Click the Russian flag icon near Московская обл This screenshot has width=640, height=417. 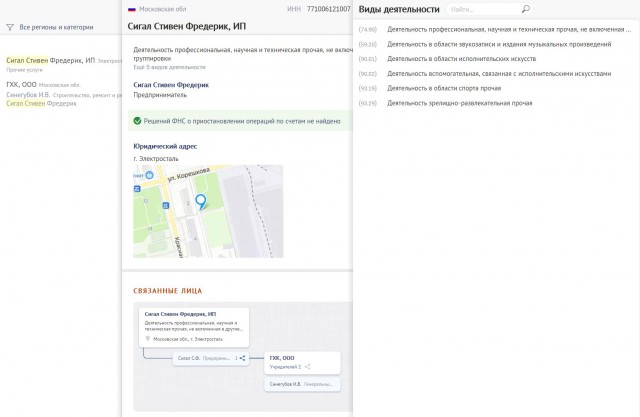click(x=132, y=9)
